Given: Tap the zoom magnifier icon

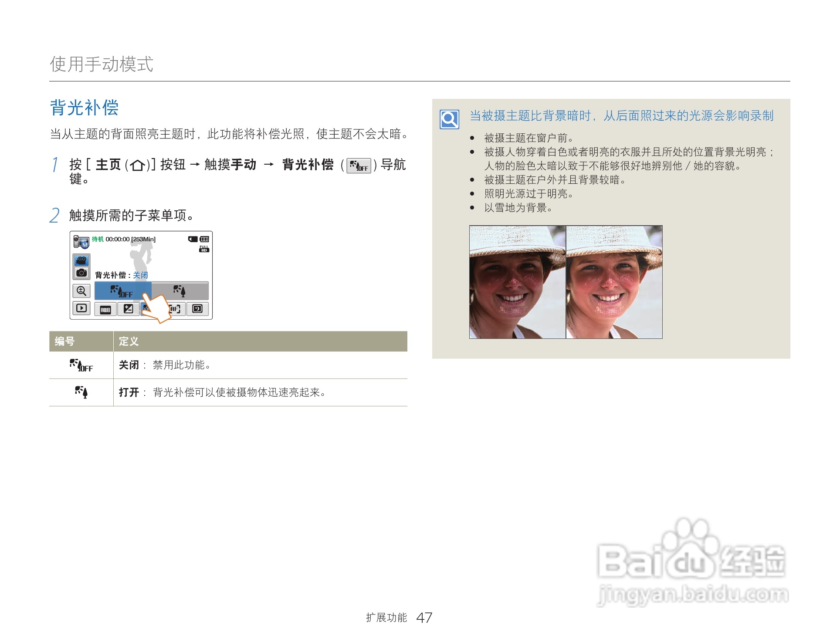Looking at the screenshot, I should click(x=81, y=291).
